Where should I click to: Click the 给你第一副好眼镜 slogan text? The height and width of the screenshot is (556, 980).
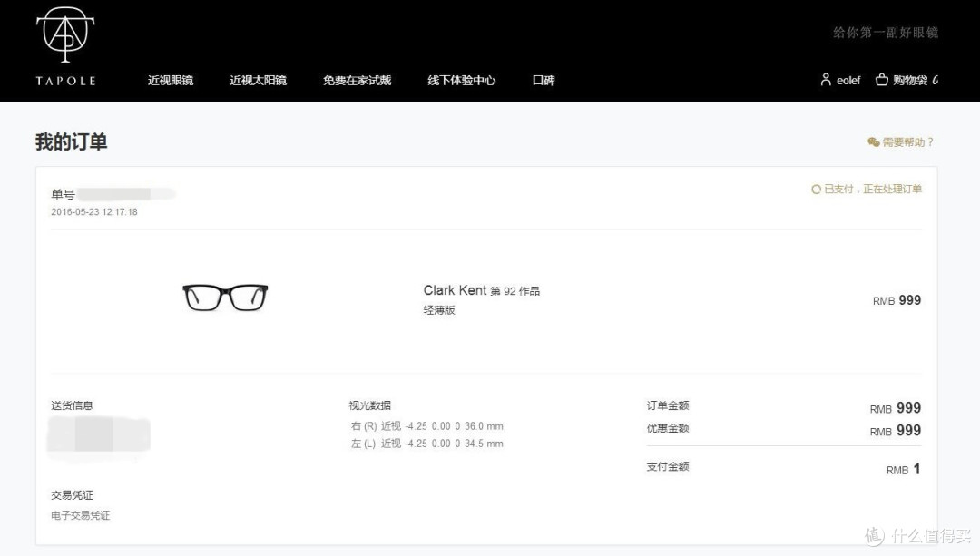coord(886,33)
